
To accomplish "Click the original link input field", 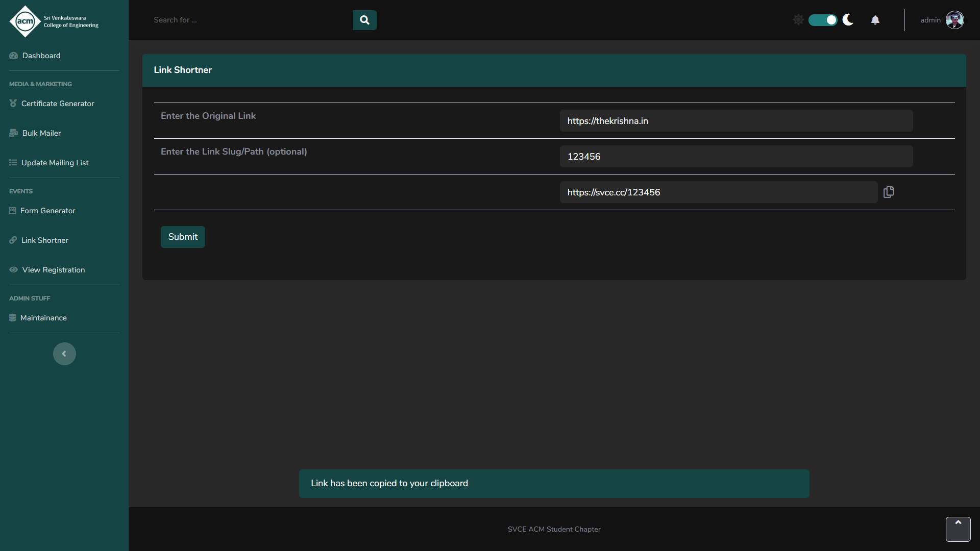I will tap(736, 121).
